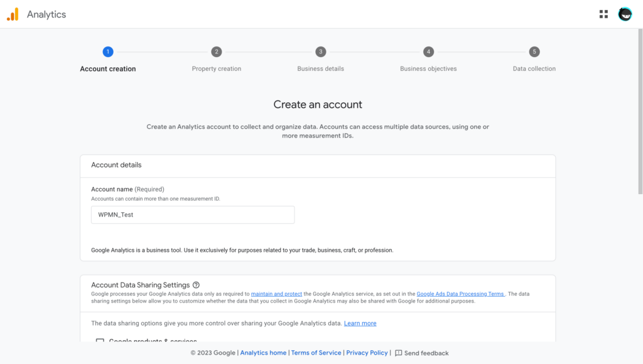Screen dimensions: 643x364
Task: View the Terms of Service
Action: point(316,353)
